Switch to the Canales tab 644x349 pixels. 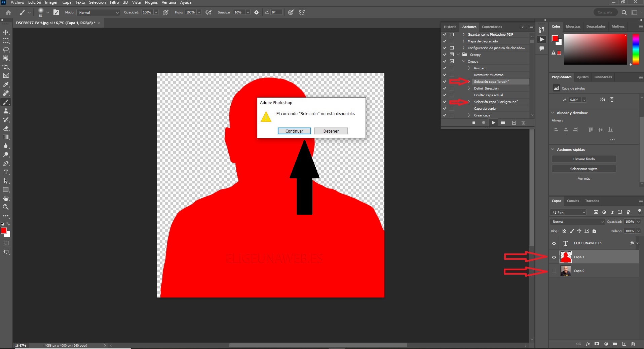[573, 201]
